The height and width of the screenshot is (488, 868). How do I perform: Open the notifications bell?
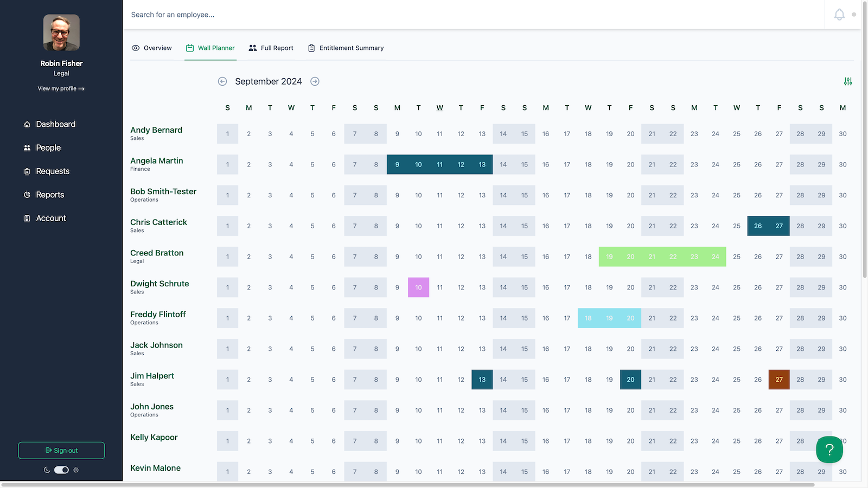coord(839,15)
